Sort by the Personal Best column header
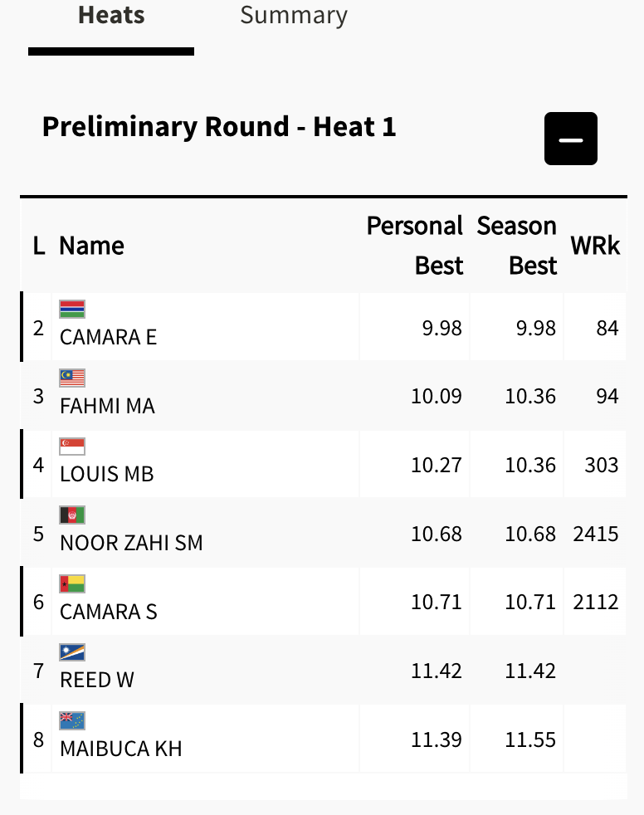 pyautogui.click(x=414, y=246)
